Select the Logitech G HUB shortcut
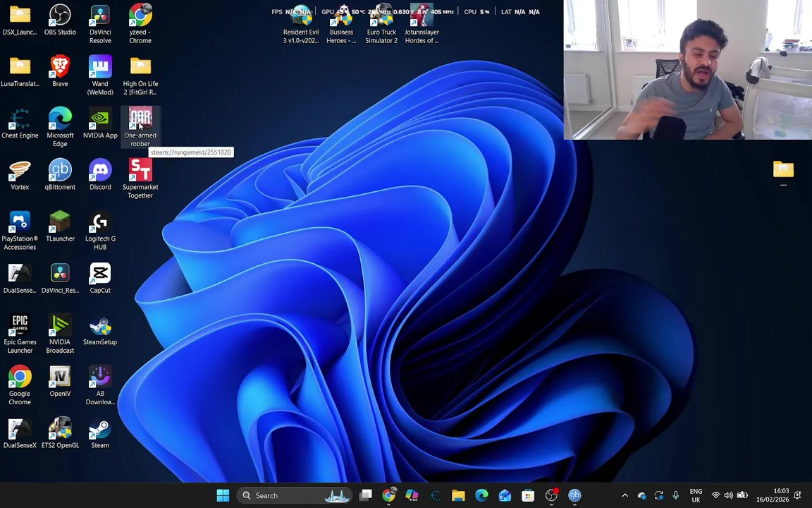The height and width of the screenshot is (508, 812). [100, 231]
